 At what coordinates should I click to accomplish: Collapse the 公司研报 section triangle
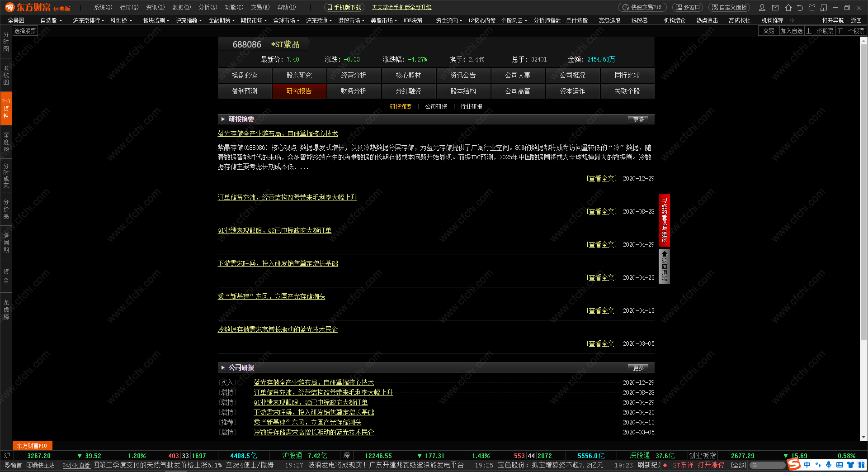pyautogui.click(x=223, y=367)
